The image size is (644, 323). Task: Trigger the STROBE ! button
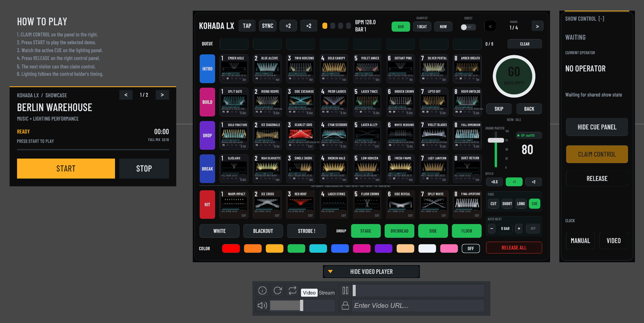pyautogui.click(x=306, y=231)
